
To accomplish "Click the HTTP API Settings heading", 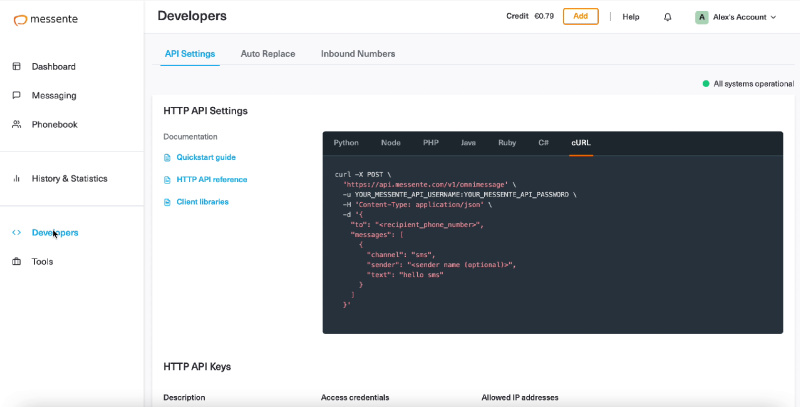I will tap(206, 111).
